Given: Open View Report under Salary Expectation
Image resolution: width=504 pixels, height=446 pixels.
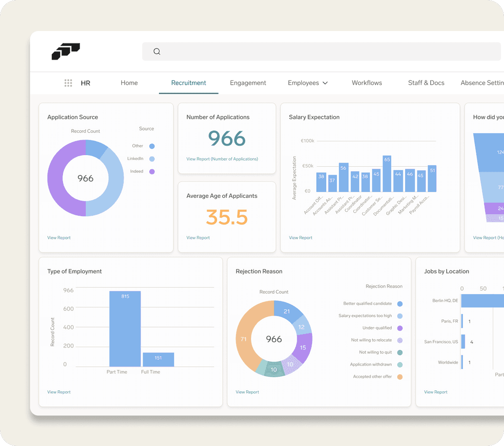Looking at the screenshot, I should 300,238.
